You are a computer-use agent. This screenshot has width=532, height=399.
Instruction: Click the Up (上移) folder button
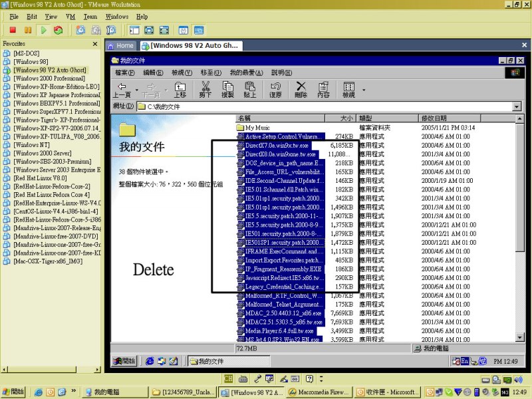pyautogui.click(x=180, y=90)
